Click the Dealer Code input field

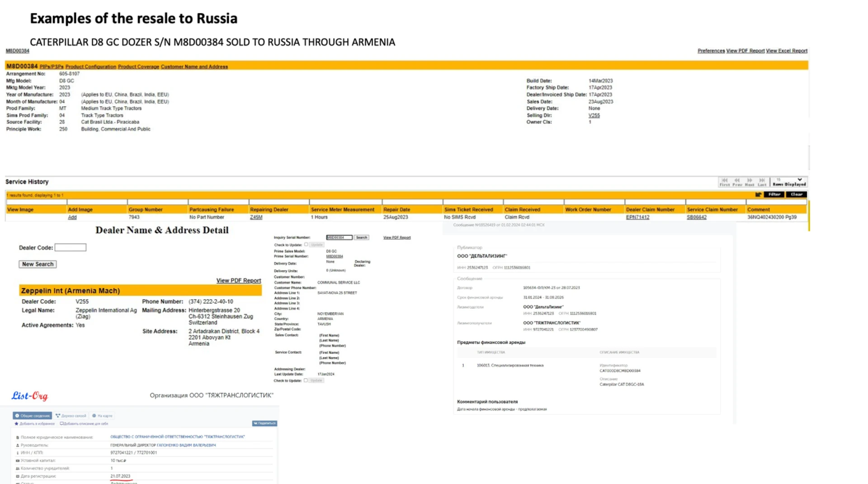[x=71, y=248]
